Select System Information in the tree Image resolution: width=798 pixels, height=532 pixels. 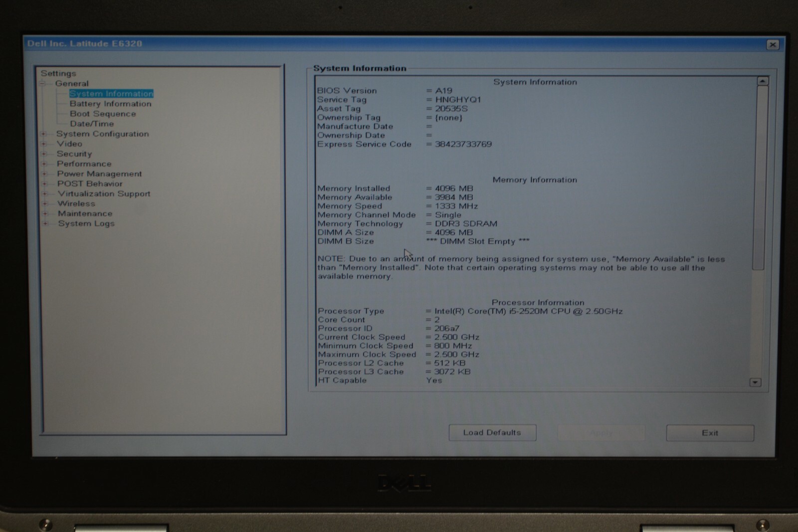tap(111, 94)
